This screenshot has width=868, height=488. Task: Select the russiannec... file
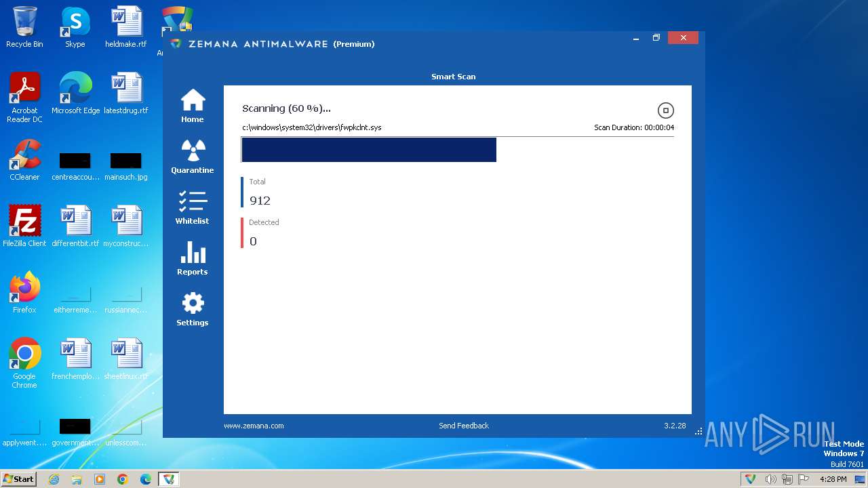tap(126, 300)
